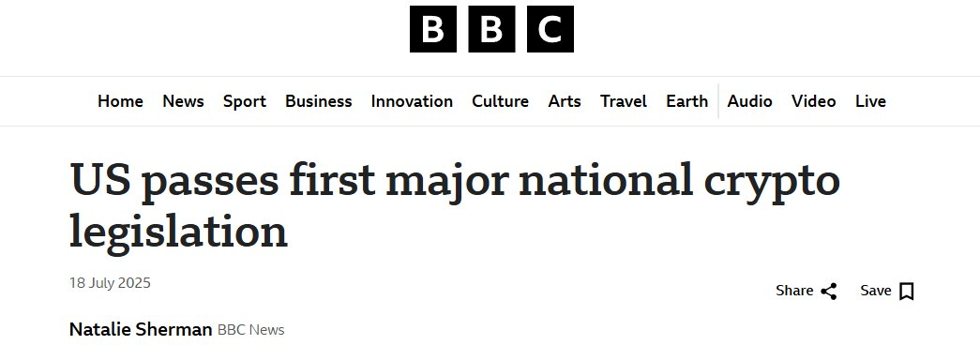Click the first B block of logo

click(432, 29)
